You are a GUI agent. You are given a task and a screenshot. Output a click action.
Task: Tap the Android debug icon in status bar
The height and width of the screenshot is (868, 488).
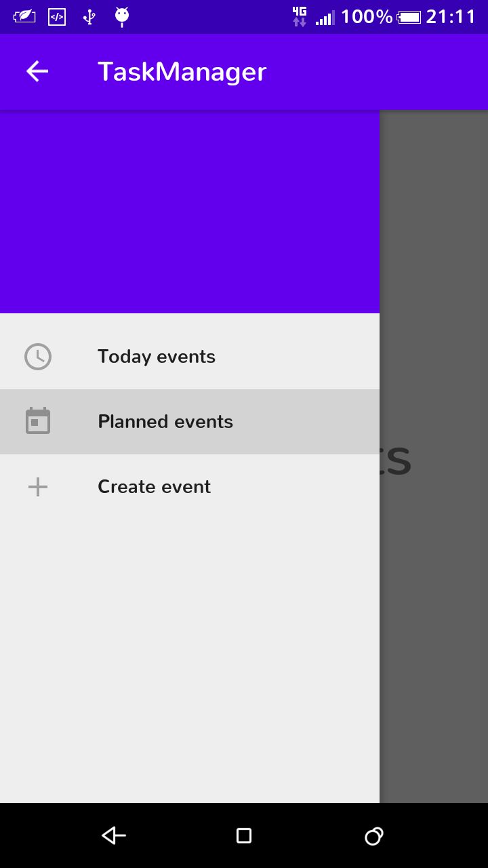click(x=122, y=17)
